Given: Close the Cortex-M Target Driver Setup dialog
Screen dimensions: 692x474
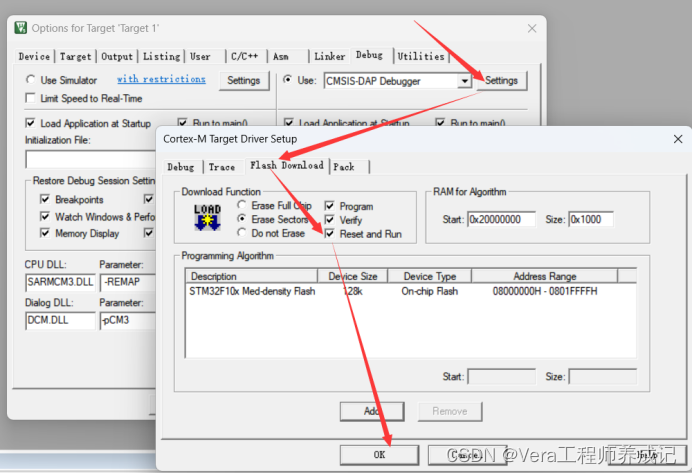Looking at the screenshot, I should pyautogui.click(x=678, y=139).
